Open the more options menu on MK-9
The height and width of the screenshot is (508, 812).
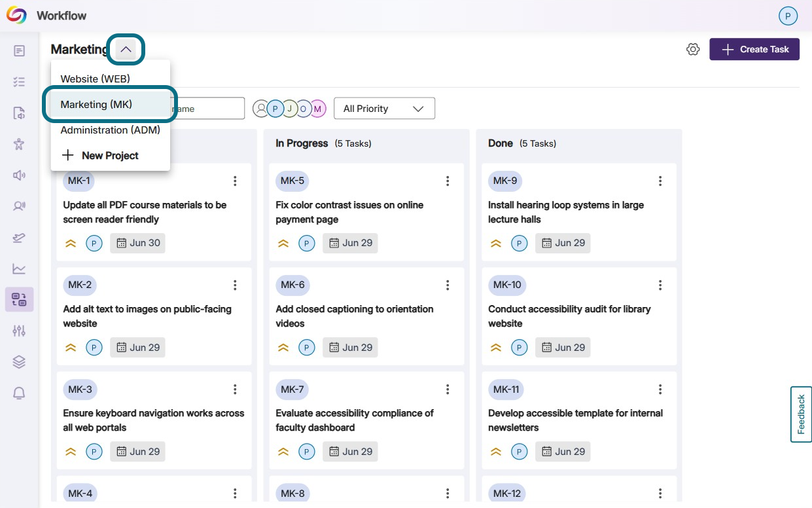click(660, 181)
